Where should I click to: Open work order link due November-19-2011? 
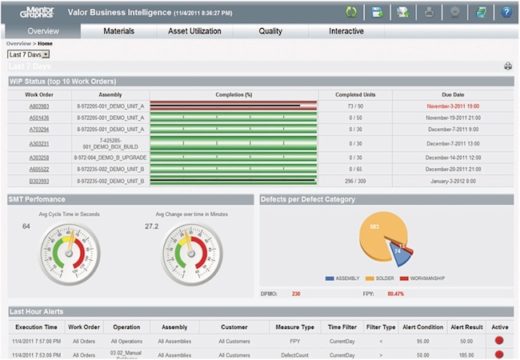pyautogui.click(x=39, y=118)
